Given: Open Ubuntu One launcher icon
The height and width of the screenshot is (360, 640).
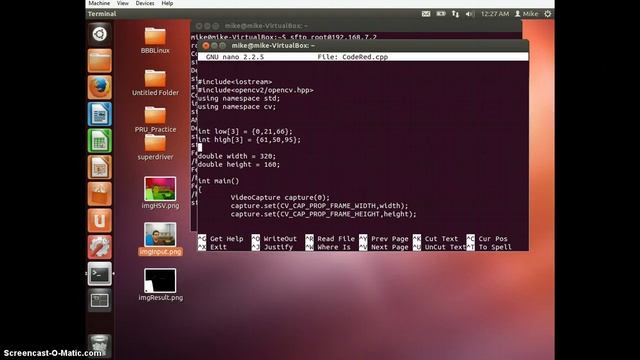Looking at the screenshot, I should [100, 220].
